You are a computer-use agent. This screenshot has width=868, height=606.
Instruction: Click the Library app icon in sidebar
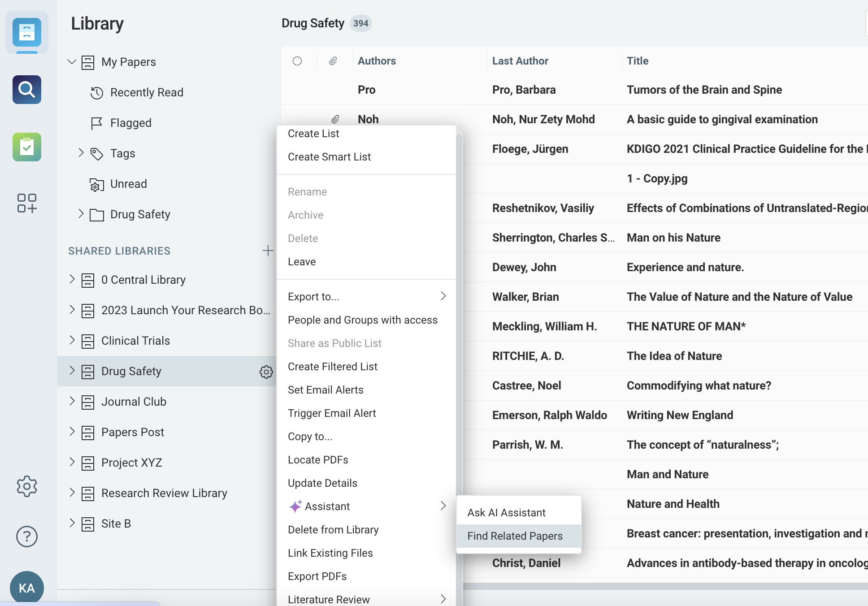[x=26, y=33]
